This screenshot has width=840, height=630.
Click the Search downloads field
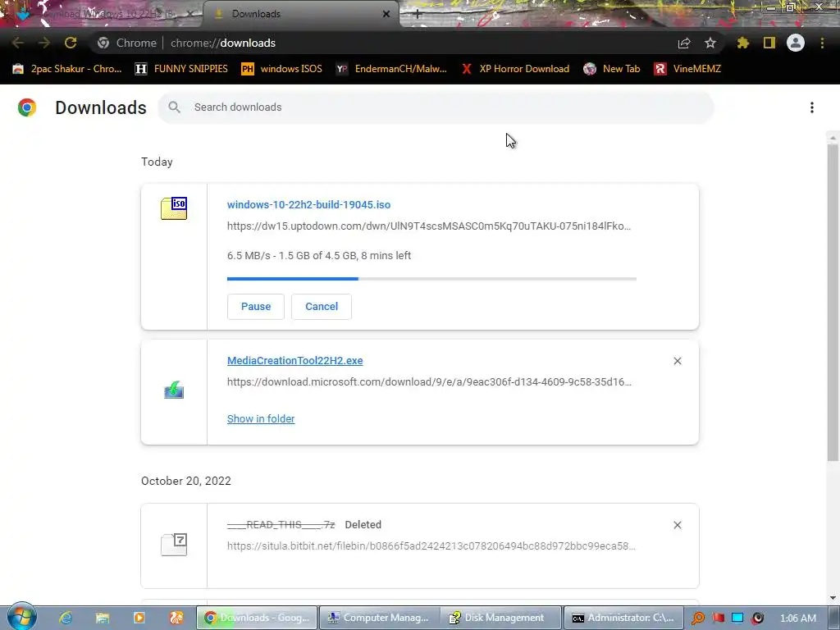pyautogui.click(x=436, y=107)
